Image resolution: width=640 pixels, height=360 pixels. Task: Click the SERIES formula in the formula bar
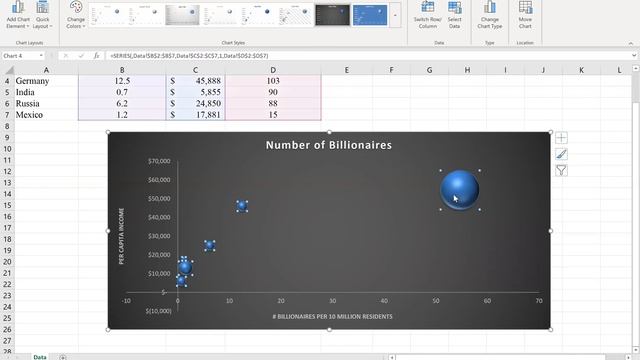point(189,56)
